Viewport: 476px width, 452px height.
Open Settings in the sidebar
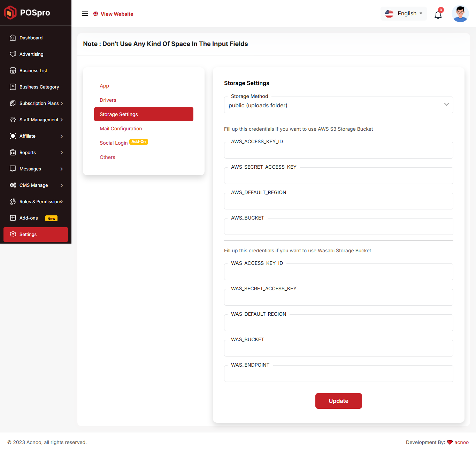pos(36,234)
